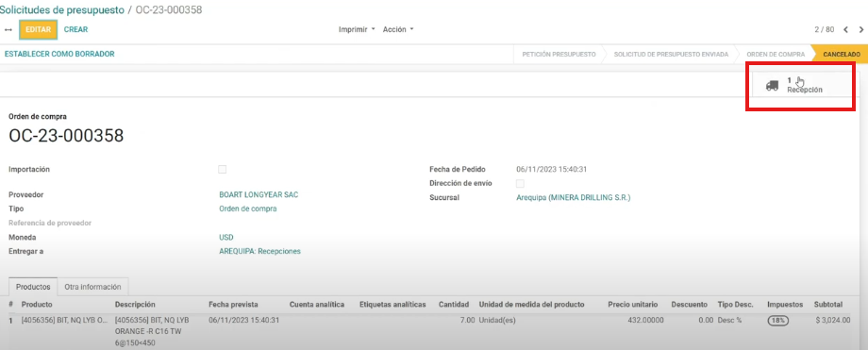The image size is (868, 350).
Task: Click subtotal cell $ 3,024.00
Action: click(832, 320)
